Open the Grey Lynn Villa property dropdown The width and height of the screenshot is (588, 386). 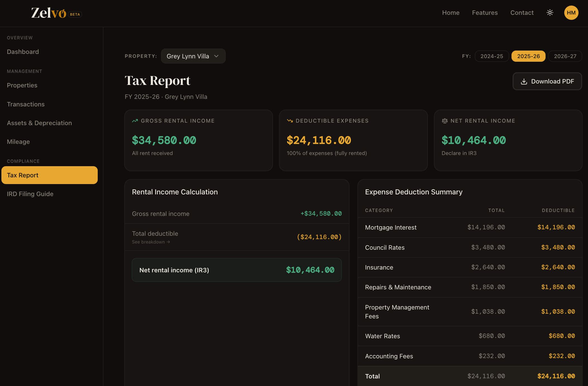pos(193,56)
